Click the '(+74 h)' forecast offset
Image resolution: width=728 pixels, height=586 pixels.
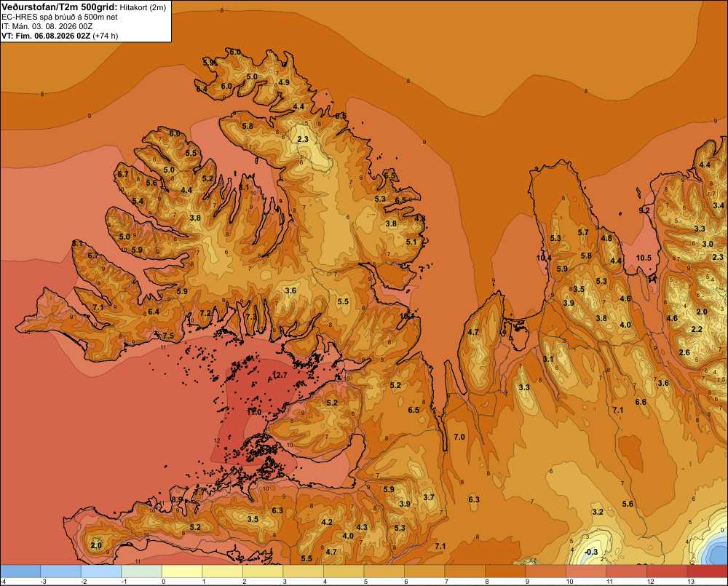pos(106,36)
